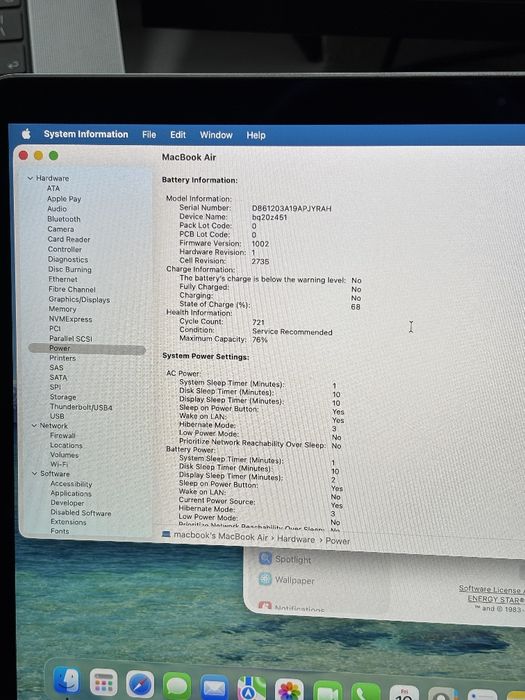Select Memory in the sidebar
Screen dimensions: 525x700
click(62, 309)
